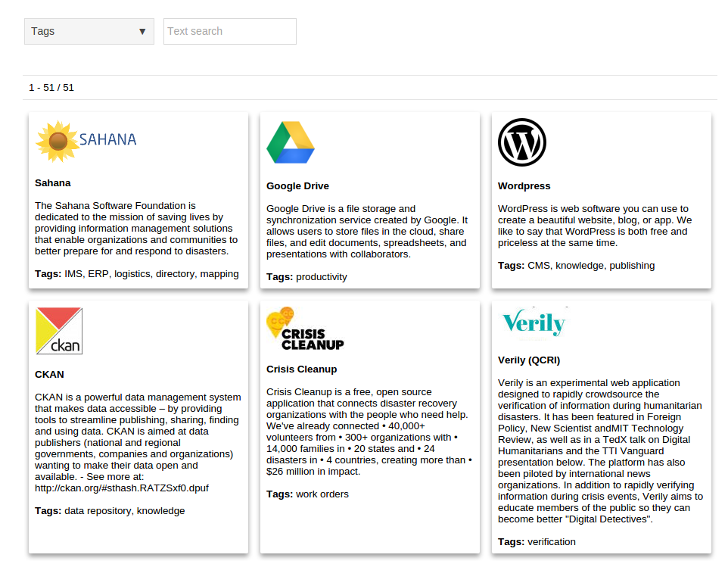Image resolution: width=728 pixels, height=561 pixels.
Task: Click the Sahana sunflower logo
Action: coord(86,141)
